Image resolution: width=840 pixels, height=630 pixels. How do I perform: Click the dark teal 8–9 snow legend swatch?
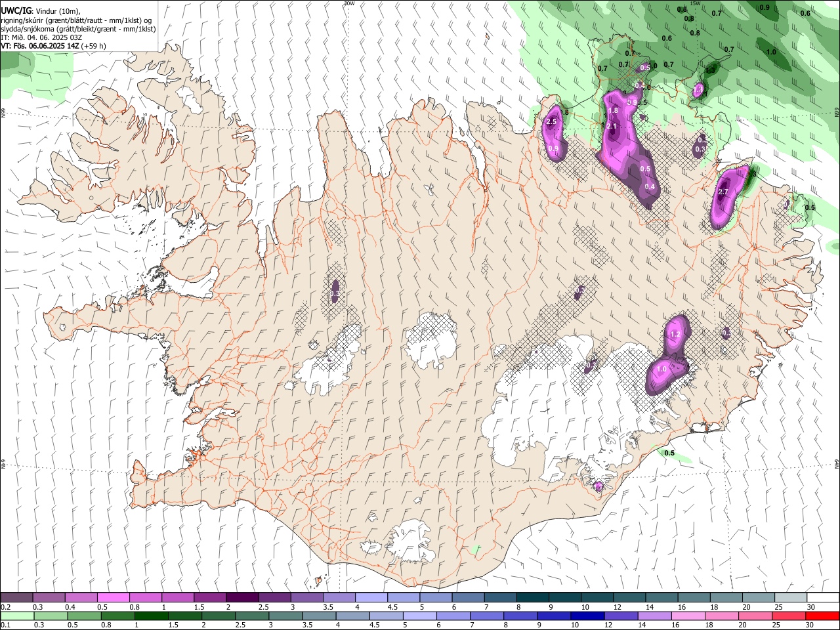coord(532,597)
